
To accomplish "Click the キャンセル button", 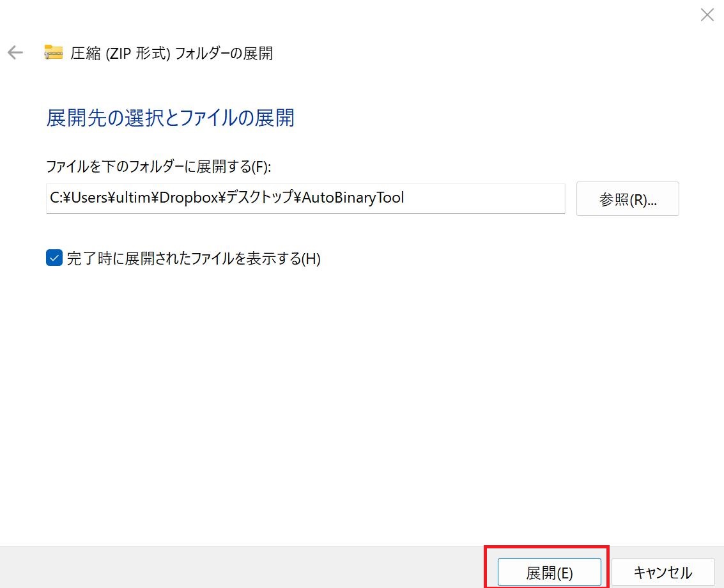I will [x=663, y=572].
